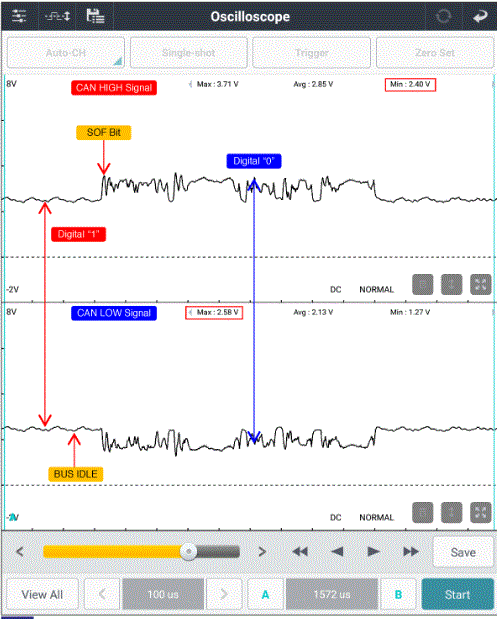Click the CAN LOW Min 1.27 V reading
Viewport: 497px width, 619px height.
coord(410,312)
